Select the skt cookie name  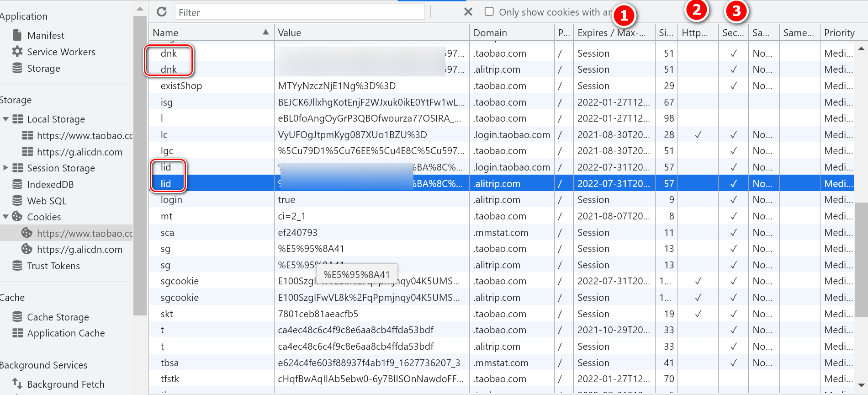[x=167, y=314]
